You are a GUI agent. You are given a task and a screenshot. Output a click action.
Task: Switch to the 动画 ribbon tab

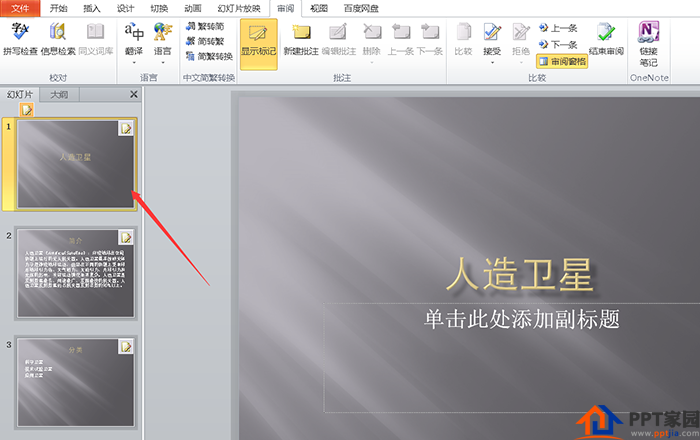pyautogui.click(x=193, y=8)
